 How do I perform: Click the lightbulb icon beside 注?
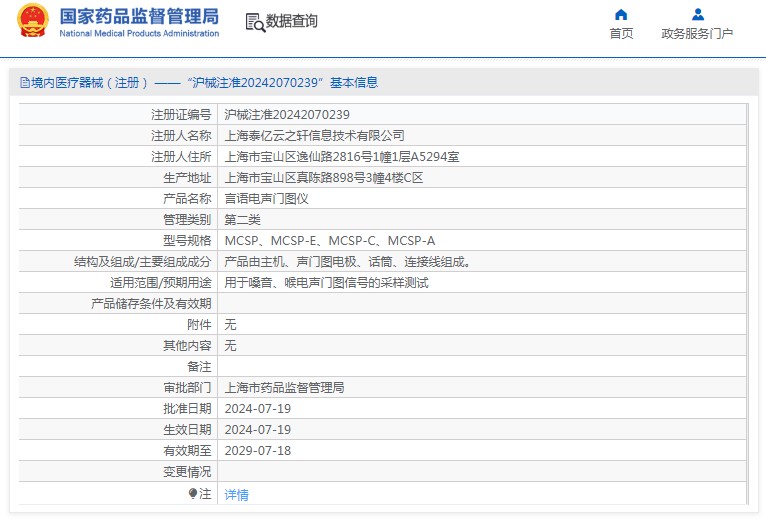(x=193, y=494)
